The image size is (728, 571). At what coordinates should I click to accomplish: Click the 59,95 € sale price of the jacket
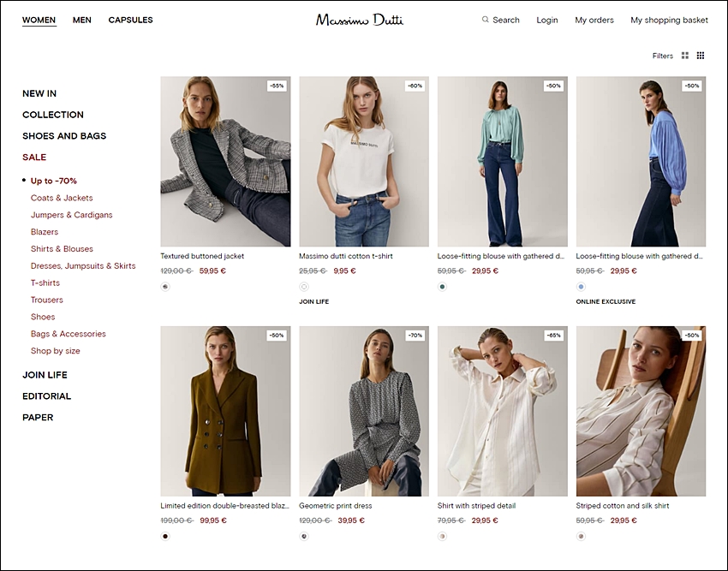pyautogui.click(x=212, y=271)
